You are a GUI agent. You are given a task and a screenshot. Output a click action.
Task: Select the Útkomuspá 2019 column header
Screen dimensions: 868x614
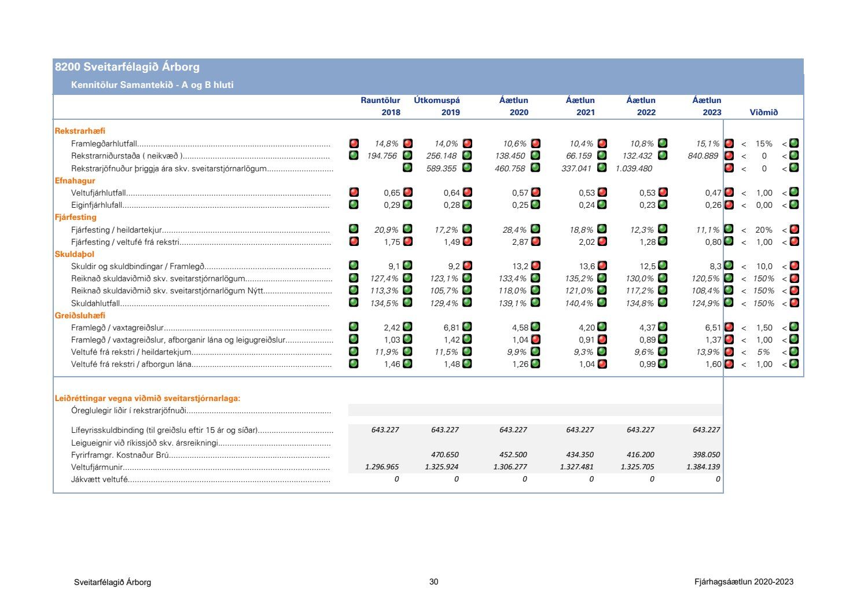[x=437, y=106]
